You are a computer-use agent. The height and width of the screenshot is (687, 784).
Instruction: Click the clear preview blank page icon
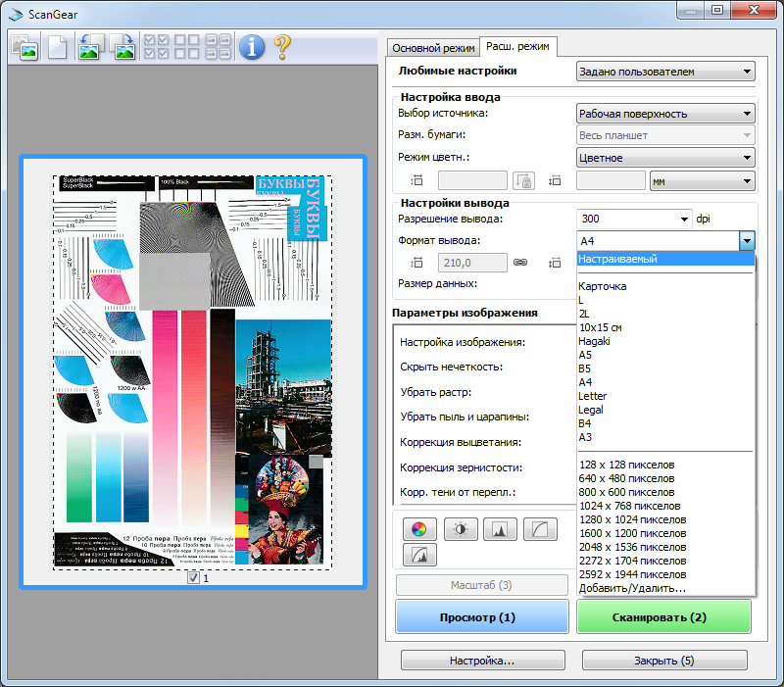[58, 46]
